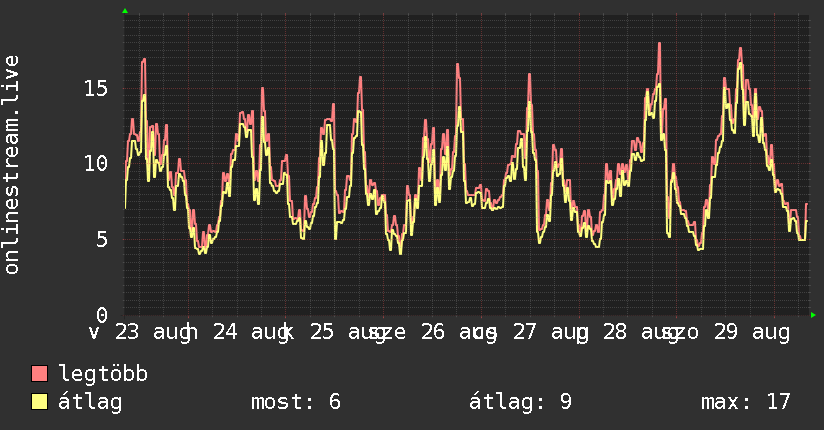Click the yellow átlag legend swatch
Screen dimensions: 824x430
tap(39, 402)
